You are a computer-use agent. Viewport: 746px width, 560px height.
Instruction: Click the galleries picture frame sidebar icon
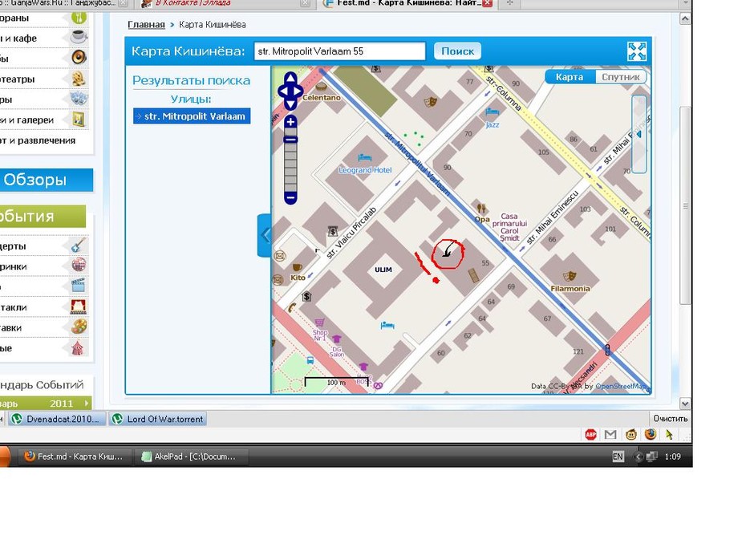click(x=79, y=119)
